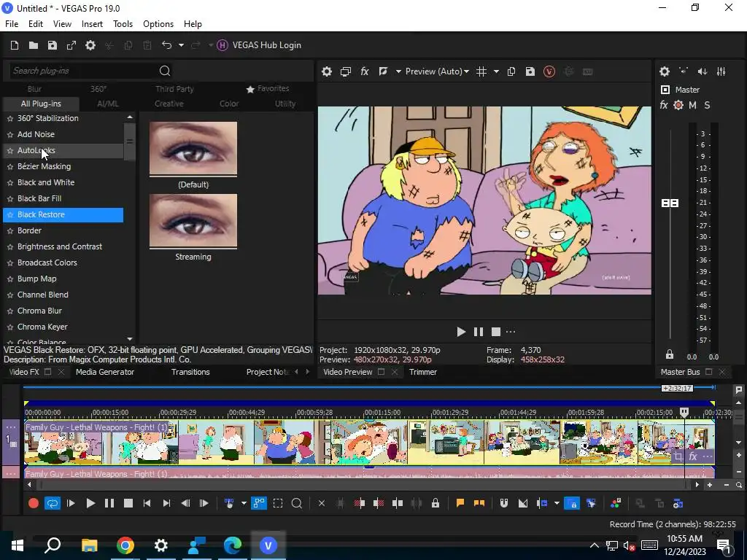Toggle the preview grid overlay icon
Viewport: 747px width, 560px height.
(481, 71)
